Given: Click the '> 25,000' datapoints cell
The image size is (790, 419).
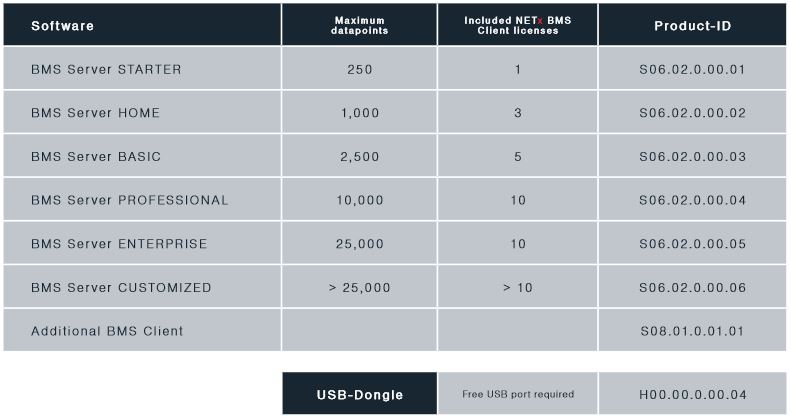Looking at the screenshot, I should (x=359, y=288).
